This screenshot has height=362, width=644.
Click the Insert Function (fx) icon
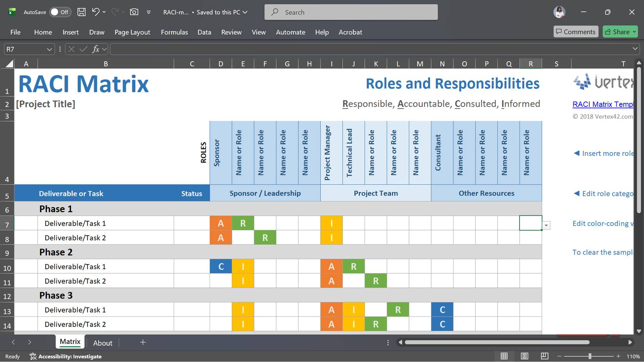point(96,49)
